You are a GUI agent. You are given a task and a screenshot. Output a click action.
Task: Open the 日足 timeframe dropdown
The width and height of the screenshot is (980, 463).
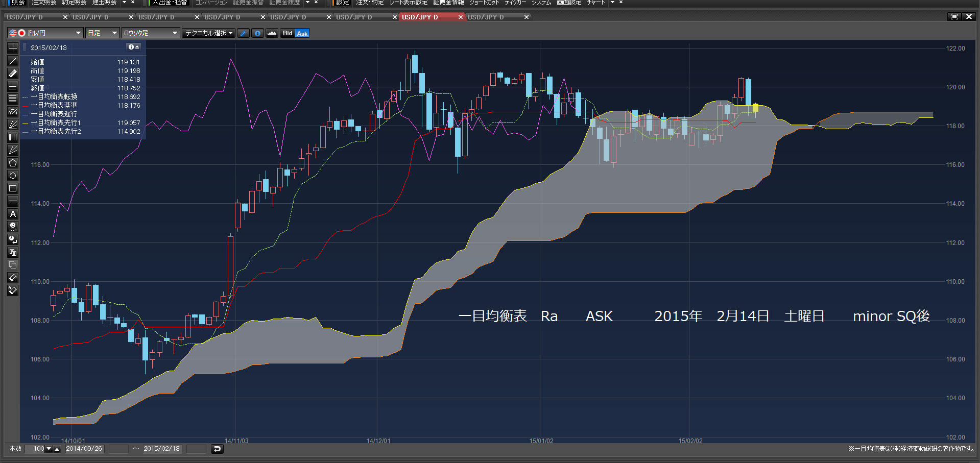tap(102, 33)
